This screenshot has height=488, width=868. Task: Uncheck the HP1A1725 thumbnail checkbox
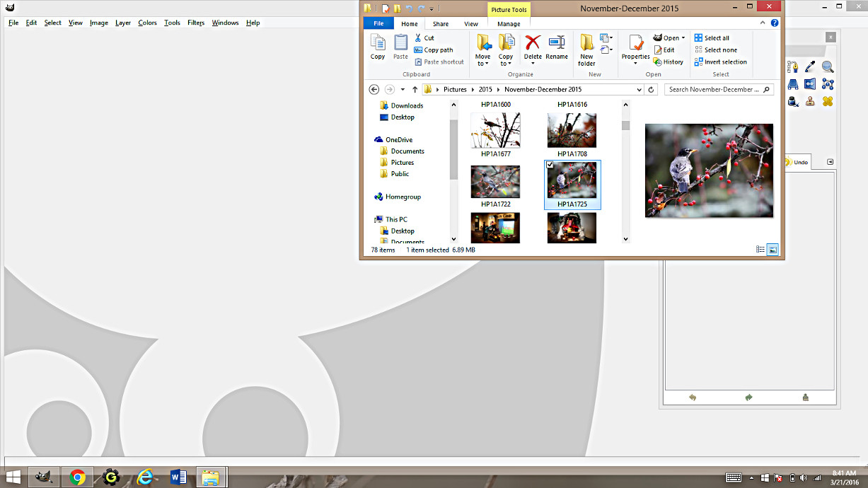click(x=550, y=165)
